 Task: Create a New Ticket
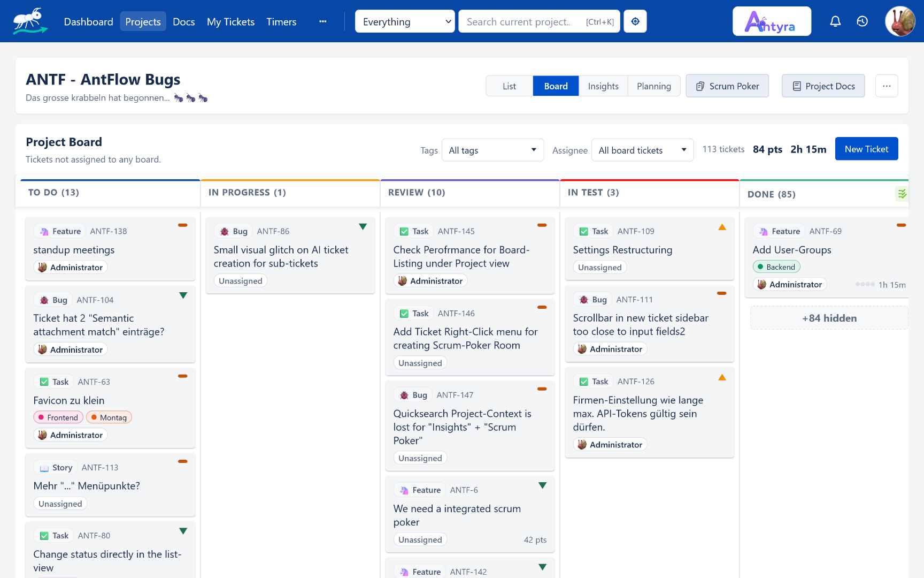(x=866, y=149)
